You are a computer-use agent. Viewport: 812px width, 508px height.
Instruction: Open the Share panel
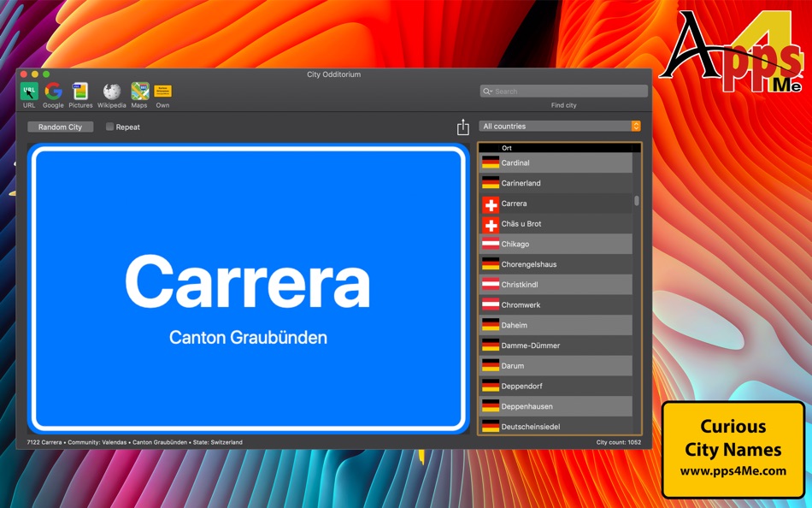coord(462,126)
